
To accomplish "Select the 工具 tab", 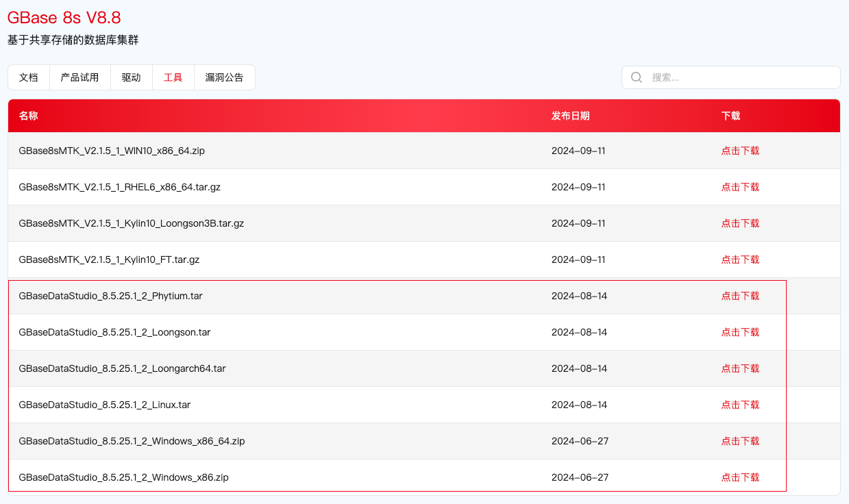I will [x=173, y=77].
